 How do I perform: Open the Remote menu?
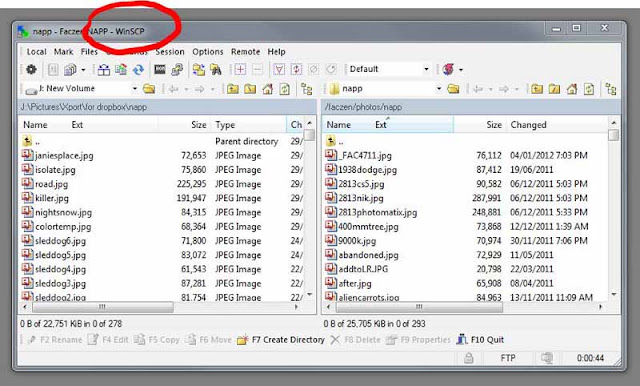point(245,52)
